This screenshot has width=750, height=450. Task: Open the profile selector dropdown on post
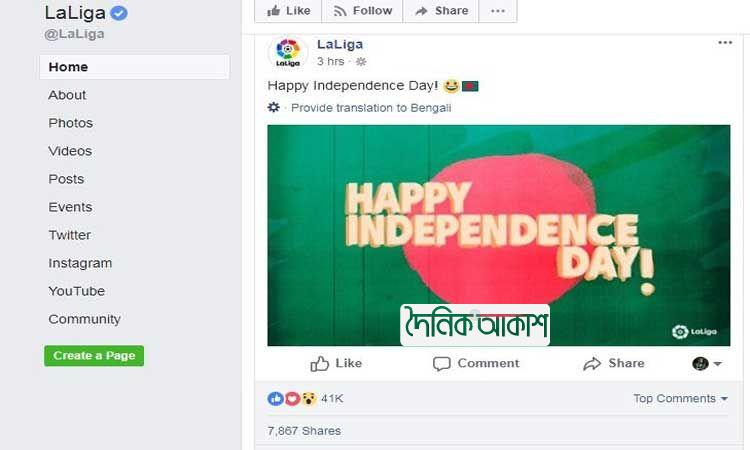pos(707,363)
